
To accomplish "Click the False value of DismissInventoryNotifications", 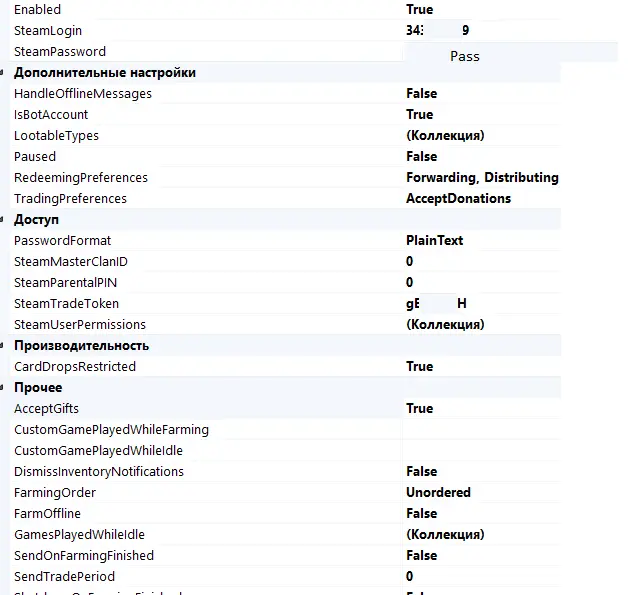I will pyautogui.click(x=421, y=472).
